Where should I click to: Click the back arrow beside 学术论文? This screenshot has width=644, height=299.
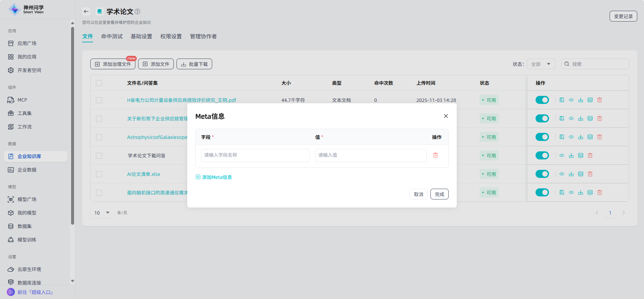[x=86, y=11]
